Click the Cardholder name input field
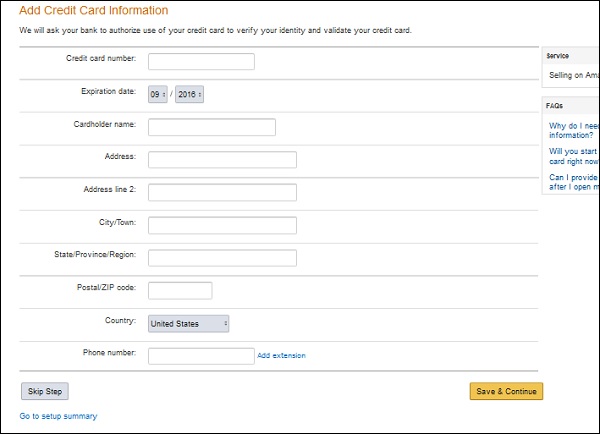The width and height of the screenshot is (600, 434). tap(211, 127)
